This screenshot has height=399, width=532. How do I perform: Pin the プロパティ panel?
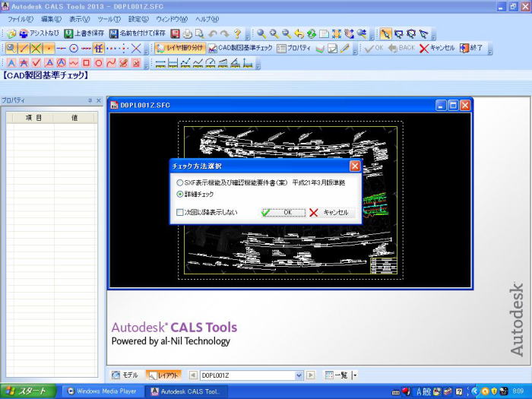point(90,100)
